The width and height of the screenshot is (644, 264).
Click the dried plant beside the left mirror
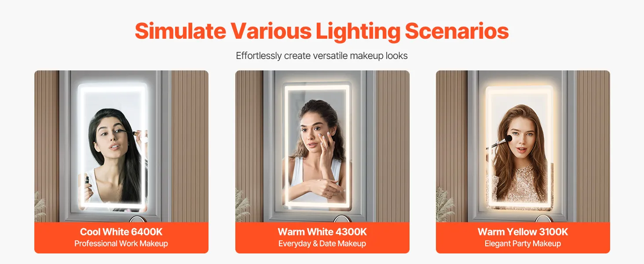[x=40, y=207]
